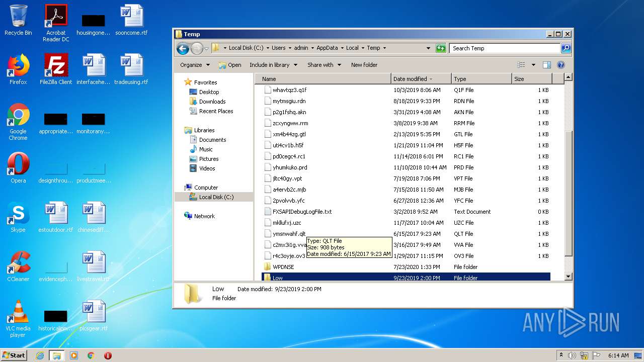
Task: Select picsgear.rtf document on desktop
Action: pos(94,316)
